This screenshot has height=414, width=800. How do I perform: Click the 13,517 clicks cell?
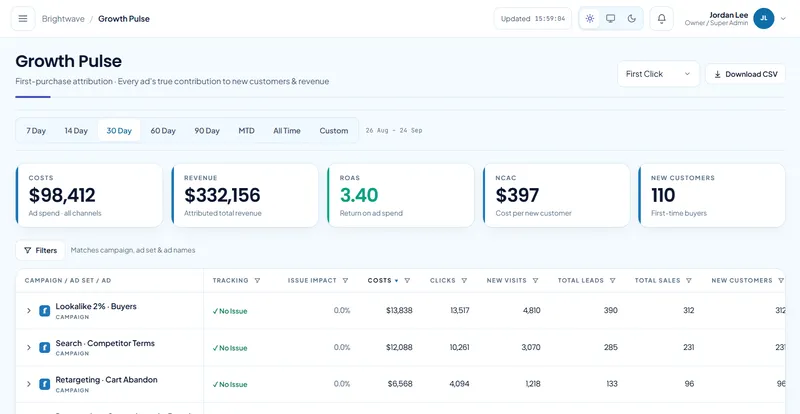tap(460, 310)
